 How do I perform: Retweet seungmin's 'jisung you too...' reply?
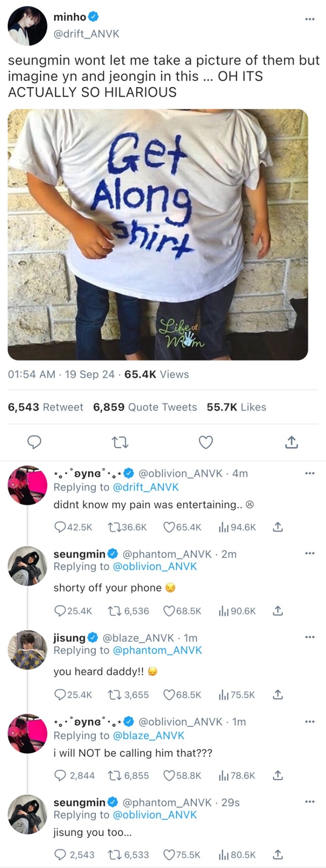click(113, 855)
